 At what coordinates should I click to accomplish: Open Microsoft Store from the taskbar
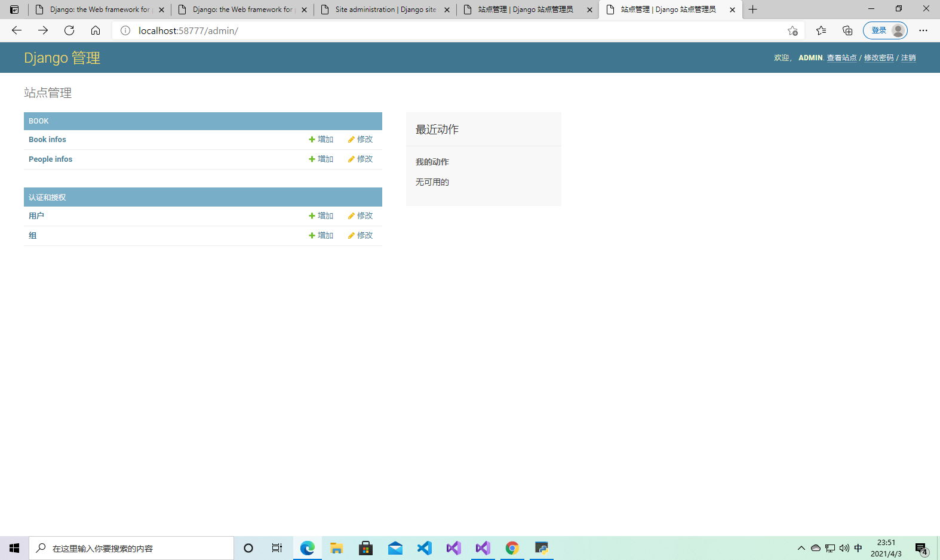point(366,548)
